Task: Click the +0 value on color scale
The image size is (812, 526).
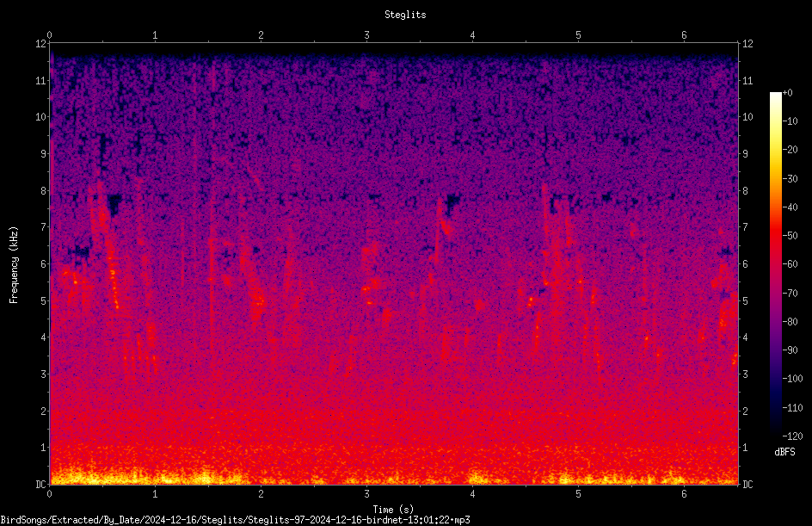Action: (x=787, y=93)
